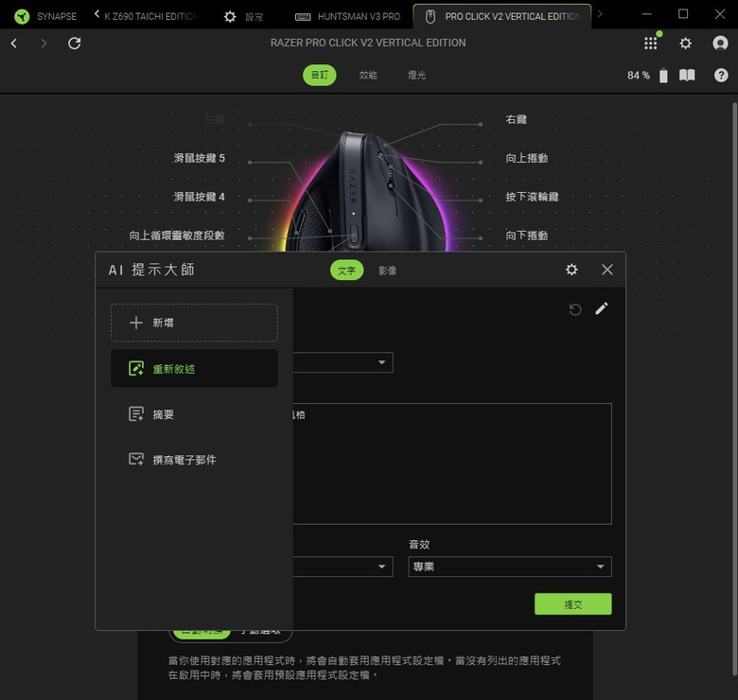Open AI 提示大師 settings gear
Viewport: 738px width, 700px height.
[x=571, y=270]
